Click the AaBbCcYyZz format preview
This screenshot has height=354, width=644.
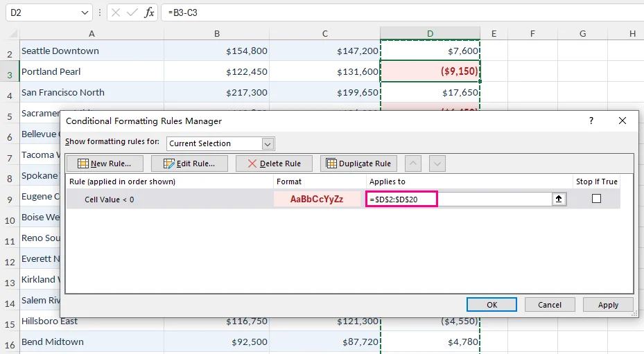[x=317, y=200]
